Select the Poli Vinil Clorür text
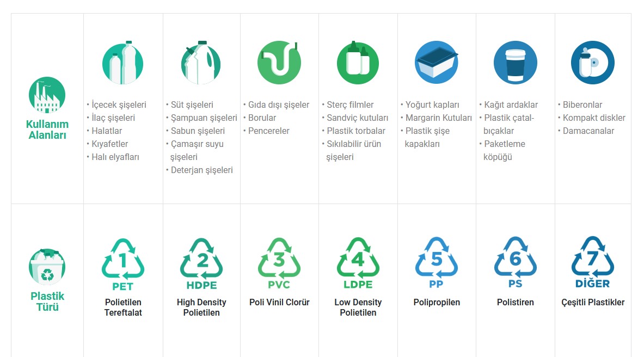This screenshot has width=644, height=357. (x=279, y=303)
